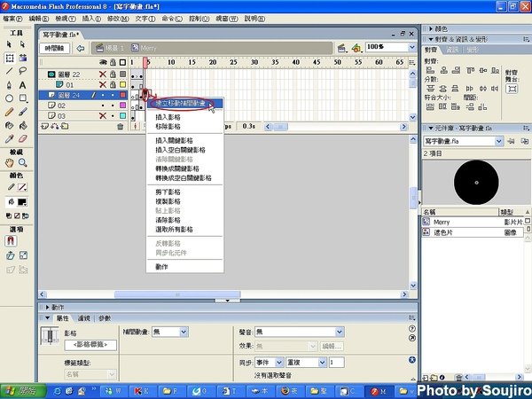Click the stage horizontal scrollbar thumb
This screenshot has height=399, width=532.
point(177,294)
